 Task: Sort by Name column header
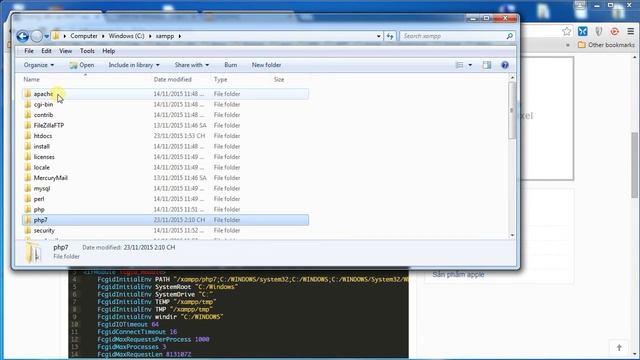(x=32, y=79)
